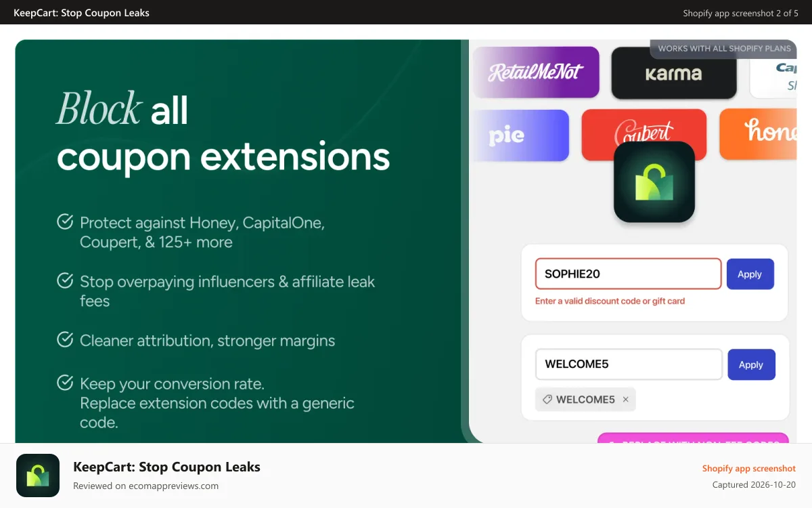Viewport: 812px width, 508px height.
Task: Click orange 'Shopify app screenshot' label in footer
Action: point(748,468)
